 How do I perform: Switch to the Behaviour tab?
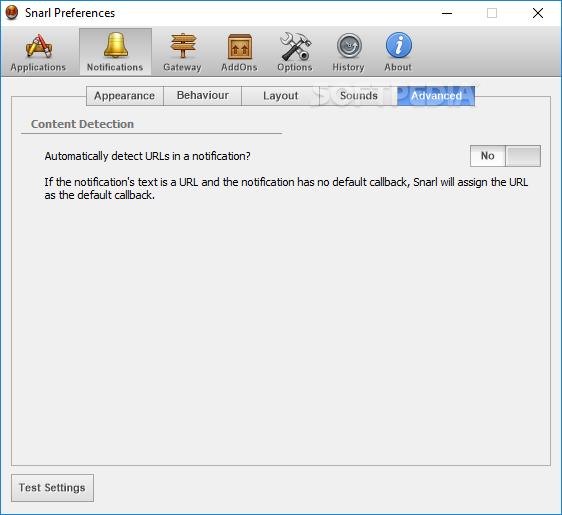(x=203, y=96)
